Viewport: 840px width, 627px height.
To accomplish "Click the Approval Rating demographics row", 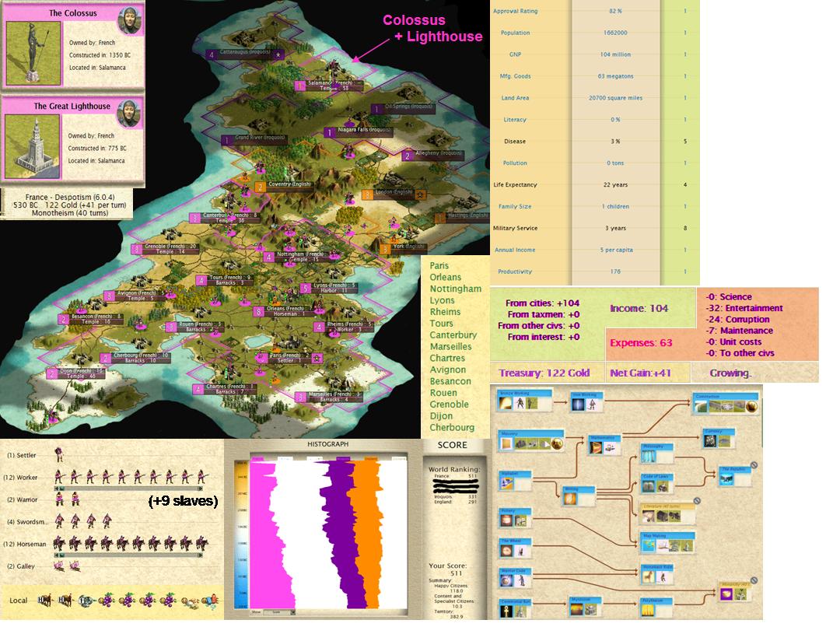I will tap(595, 11).
